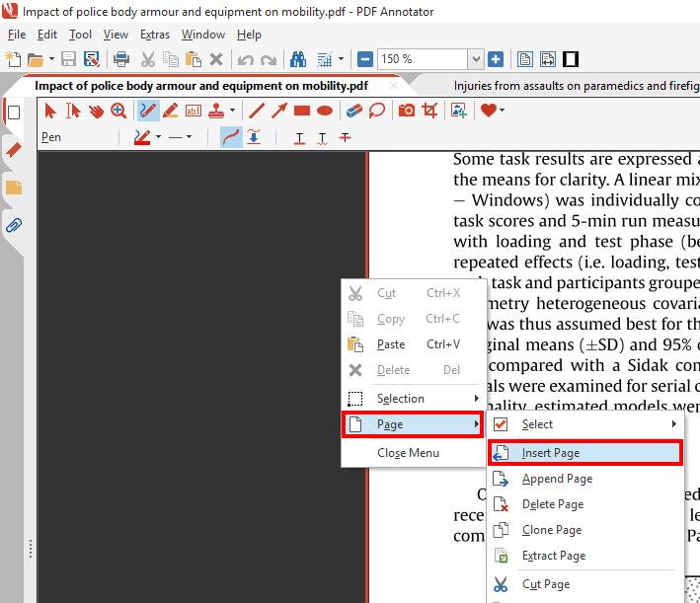Click Extract Page in submenu
This screenshot has height=603, width=700.
click(584, 556)
